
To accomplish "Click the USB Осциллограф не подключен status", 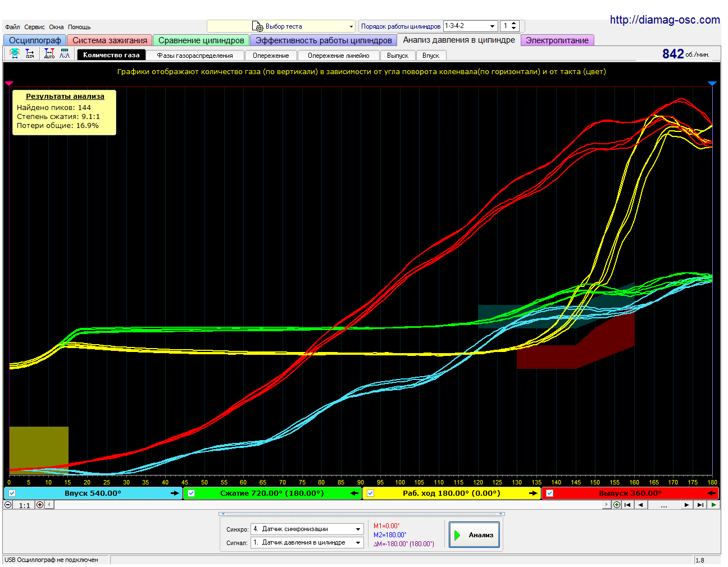I will coord(52,560).
